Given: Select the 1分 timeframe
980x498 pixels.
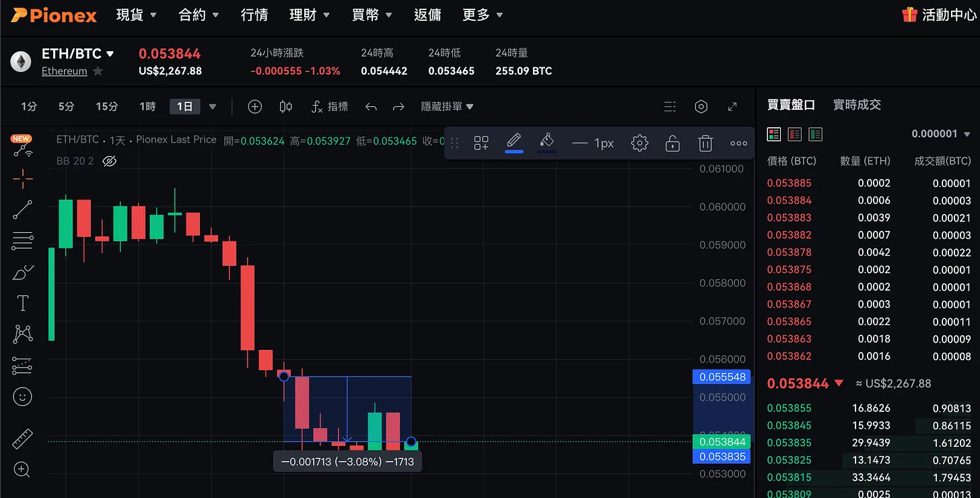Looking at the screenshot, I should [x=29, y=106].
